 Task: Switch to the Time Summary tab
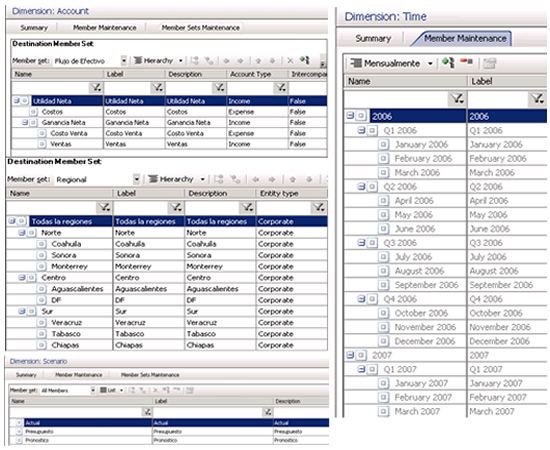(373, 39)
